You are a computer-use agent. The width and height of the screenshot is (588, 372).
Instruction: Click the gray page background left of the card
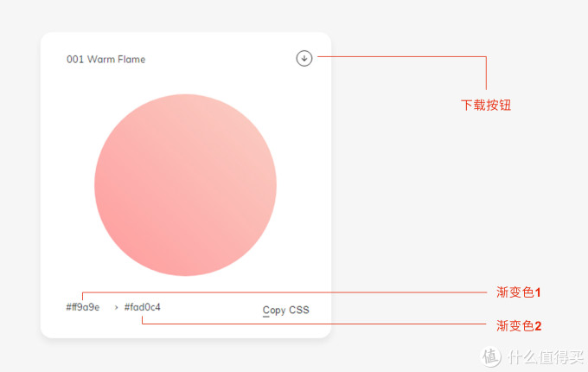(x=19, y=186)
